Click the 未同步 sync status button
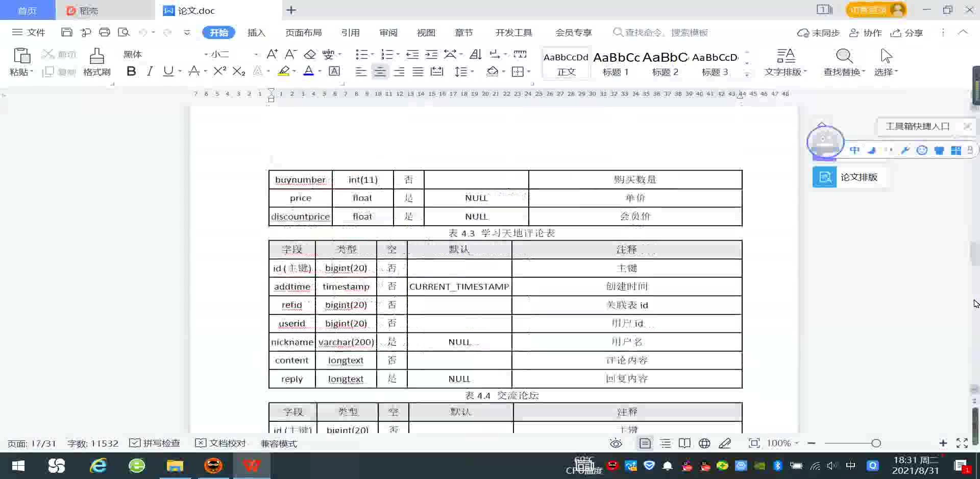Image resolution: width=980 pixels, height=479 pixels. (819, 33)
